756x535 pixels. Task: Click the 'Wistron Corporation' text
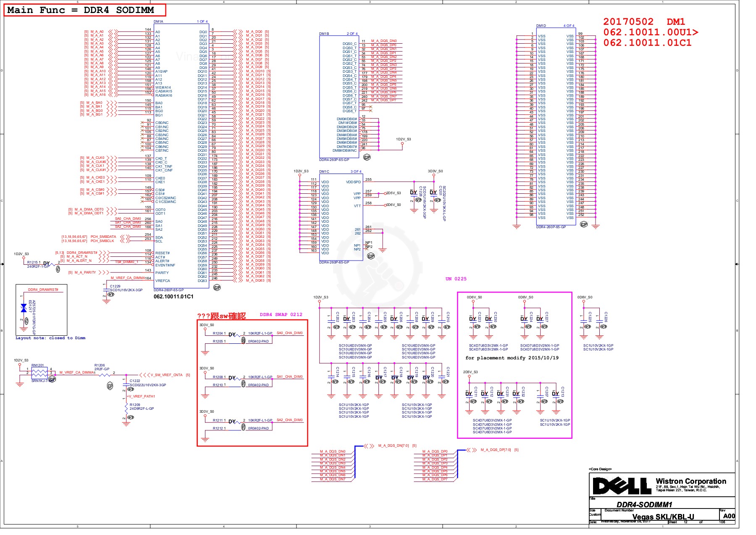[690, 481]
